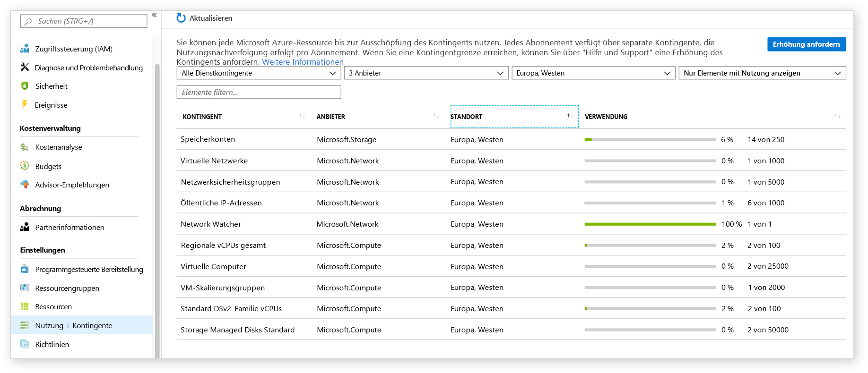This screenshot has height=373, width=868.
Task: Click the Aktualisieren text button
Action: [211, 18]
